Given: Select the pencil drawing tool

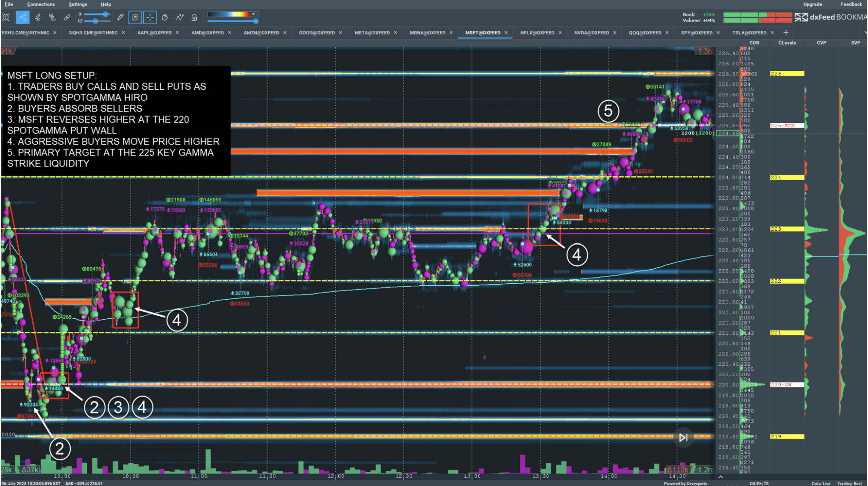Looking at the screenshot, I should tap(120, 17).
